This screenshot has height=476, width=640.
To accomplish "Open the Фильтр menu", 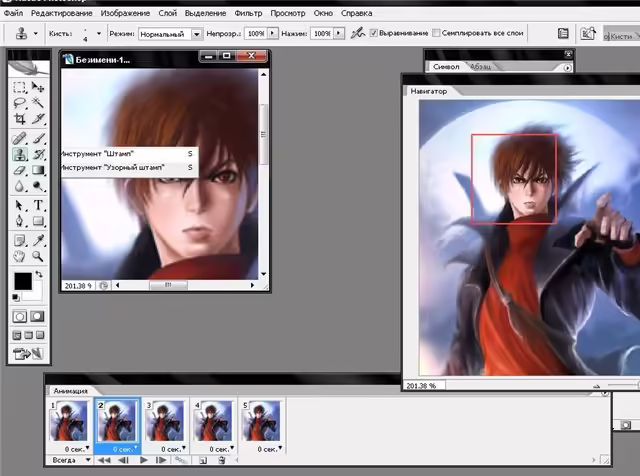I will pos(248,13).
